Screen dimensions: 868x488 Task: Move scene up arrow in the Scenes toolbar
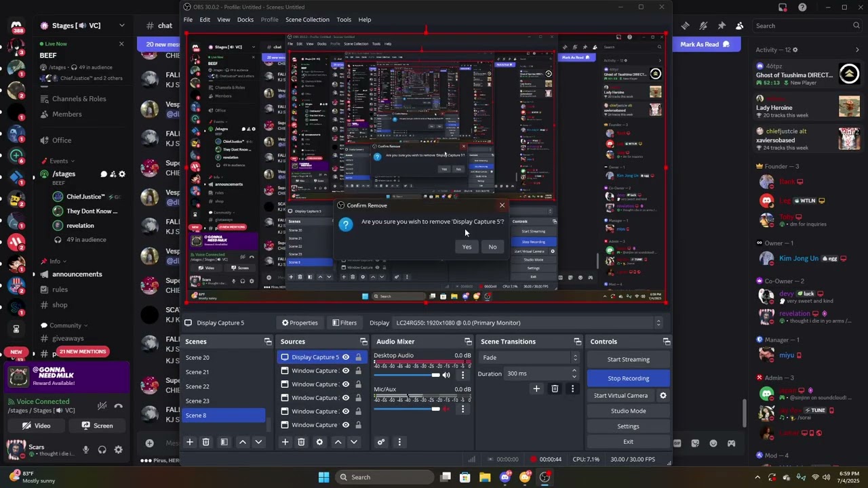[242, 442]
